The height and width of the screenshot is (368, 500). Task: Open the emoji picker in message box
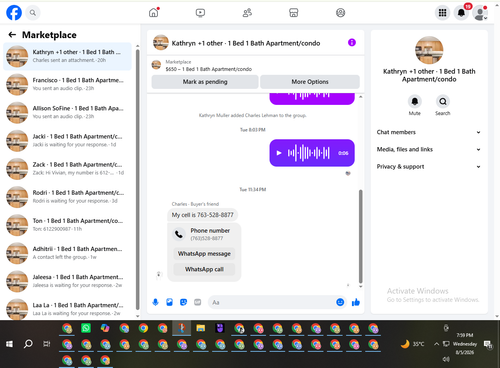click(340, 302)
